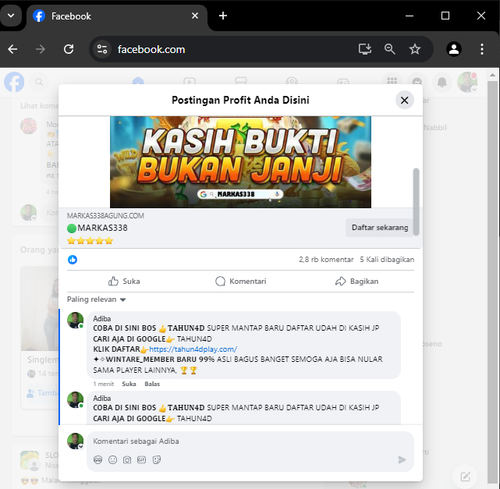Click the Facebook logo home icon
This screenshot has width=500, height=489.
[14, 82]
